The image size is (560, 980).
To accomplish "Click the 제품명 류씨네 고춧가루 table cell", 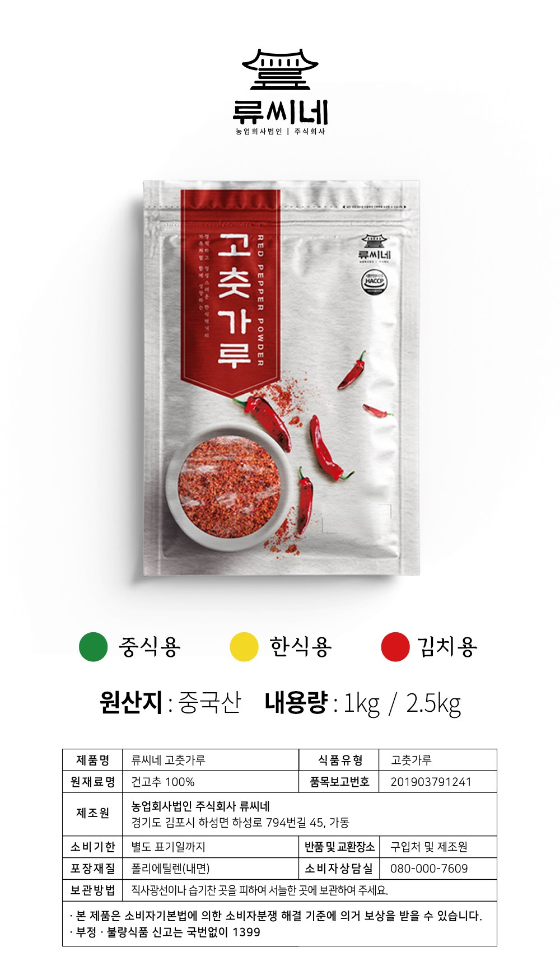I will pos(211,760).
